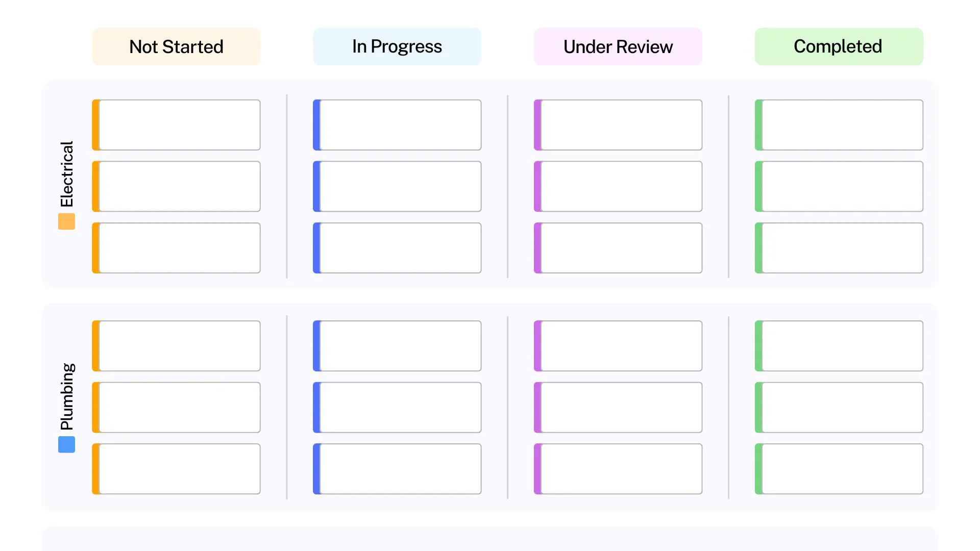980x551 pixels.
Task: Click third Electrical Under Review card
Action: click(x=618, y=248)
